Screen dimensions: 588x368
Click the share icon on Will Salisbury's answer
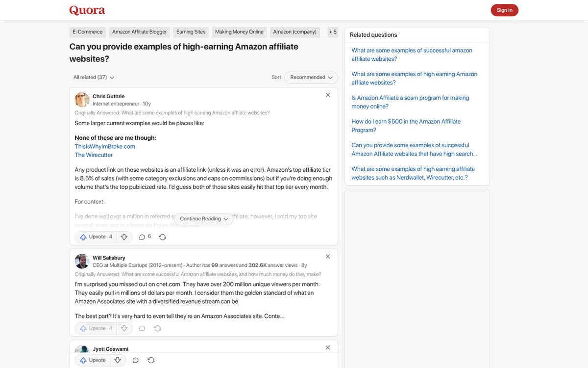[x=157, y=328]
